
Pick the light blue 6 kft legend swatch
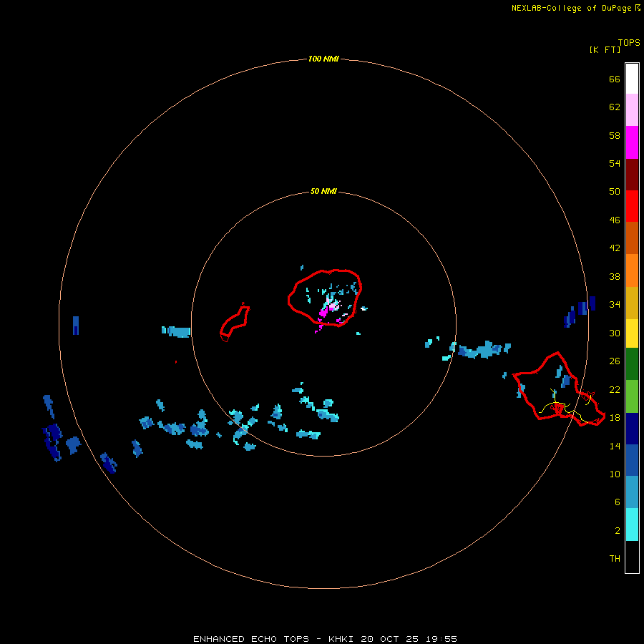(x=632, y=492)
